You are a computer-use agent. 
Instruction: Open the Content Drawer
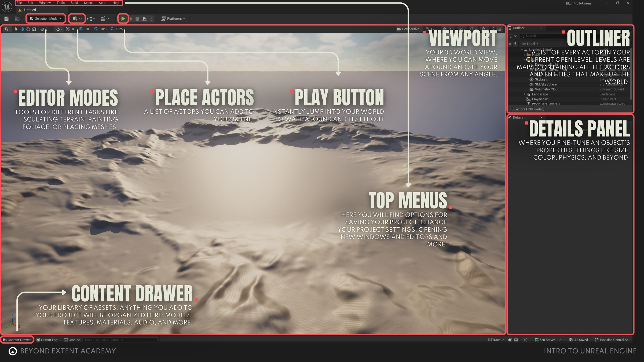pyautogui.click(x=17, y=340)
